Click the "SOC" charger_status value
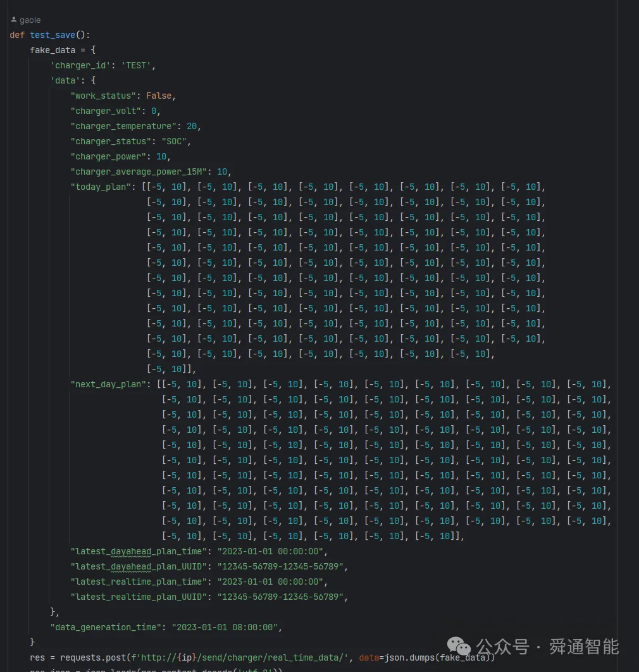639x672 pixels. point(174,142)
